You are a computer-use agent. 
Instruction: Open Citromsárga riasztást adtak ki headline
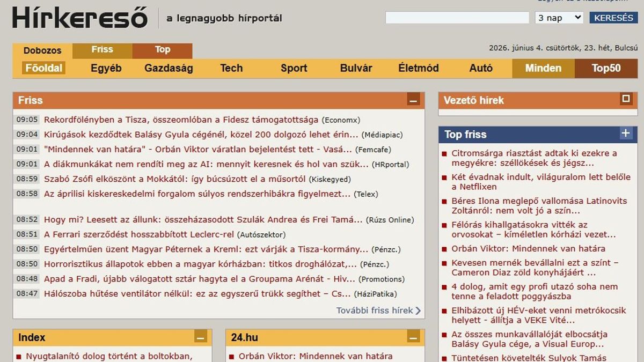(x=534, y=158)
